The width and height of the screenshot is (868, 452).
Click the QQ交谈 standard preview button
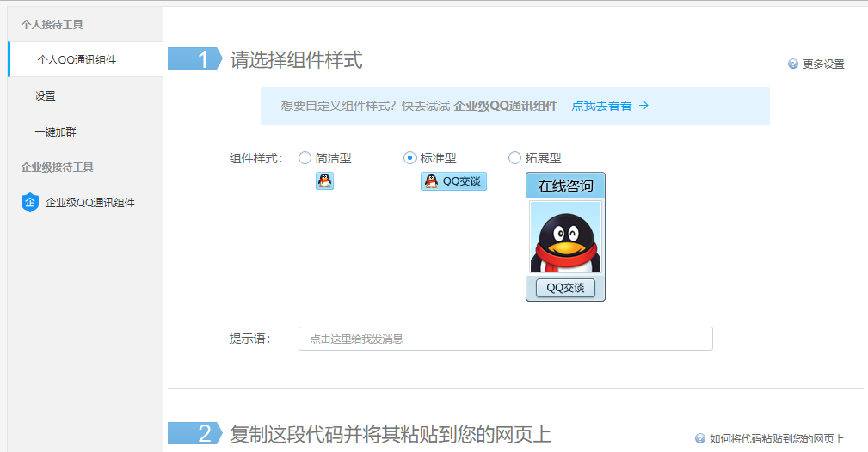tap(453, 181)
